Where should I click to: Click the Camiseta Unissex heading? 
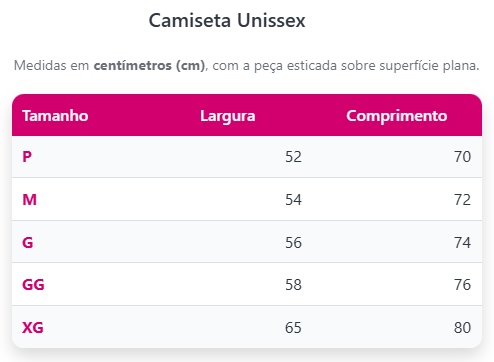coord(227,20)
